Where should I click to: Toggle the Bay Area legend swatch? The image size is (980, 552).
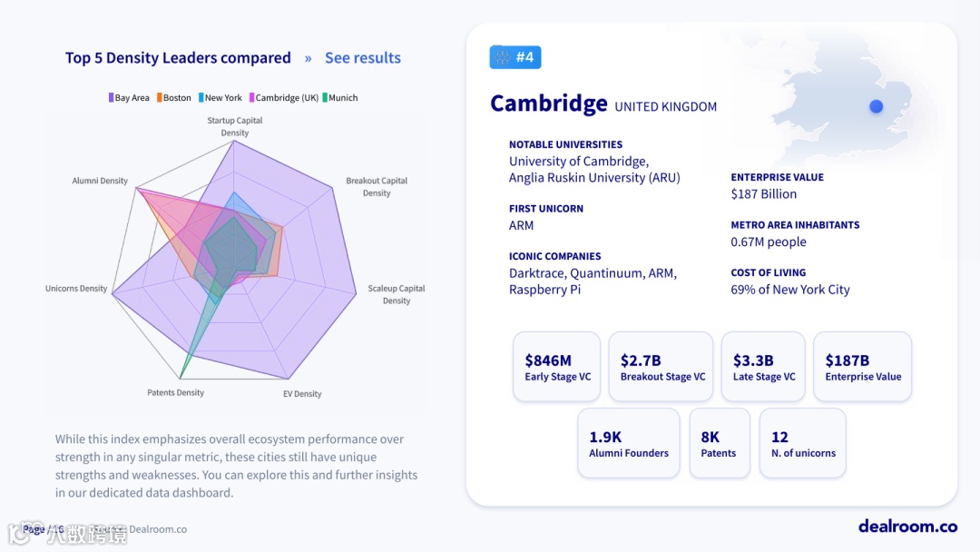click(112, 98)
